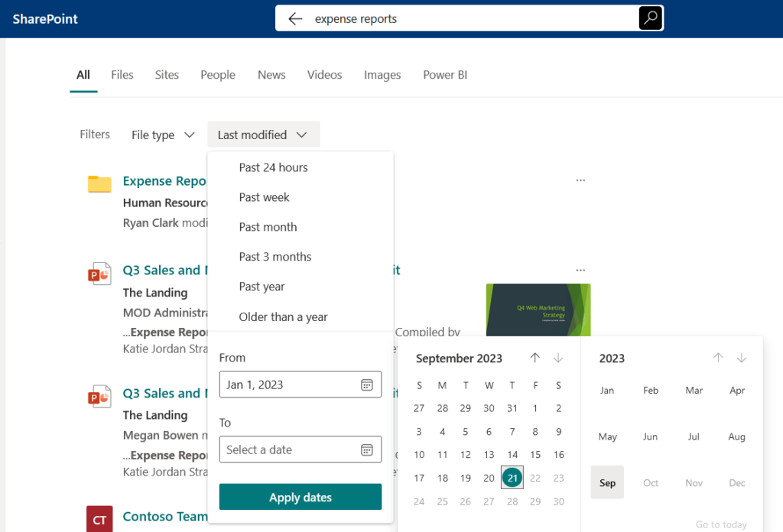The height and width of the screenshot is (532, 783).
Task: Expand the File type filter dropdown
Action: click(163, 135)
